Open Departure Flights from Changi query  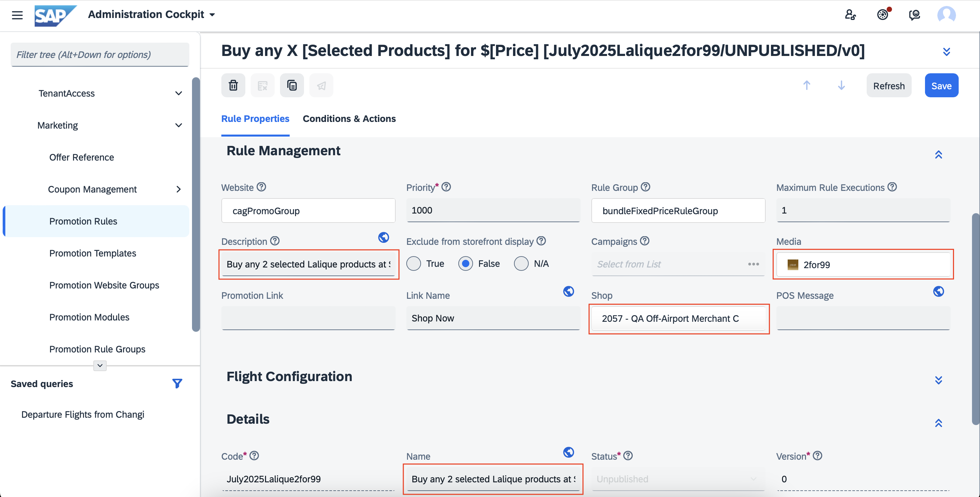click(83, 414)
